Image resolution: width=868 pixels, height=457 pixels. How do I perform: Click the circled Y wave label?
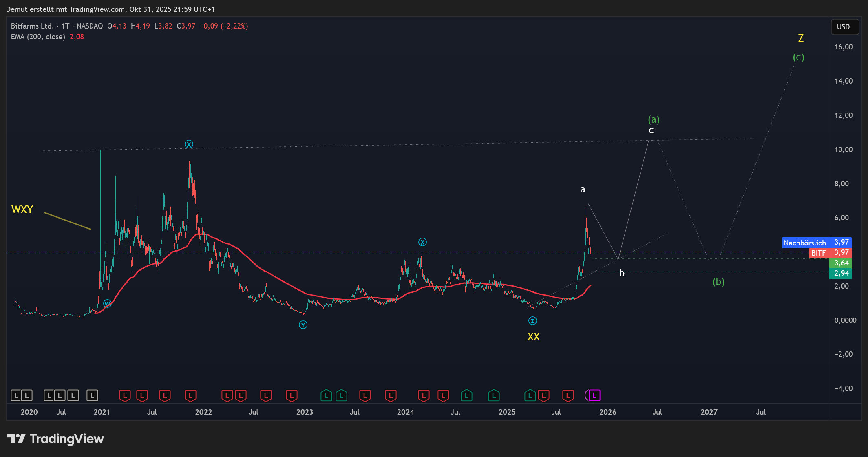(x=303, y=325)
